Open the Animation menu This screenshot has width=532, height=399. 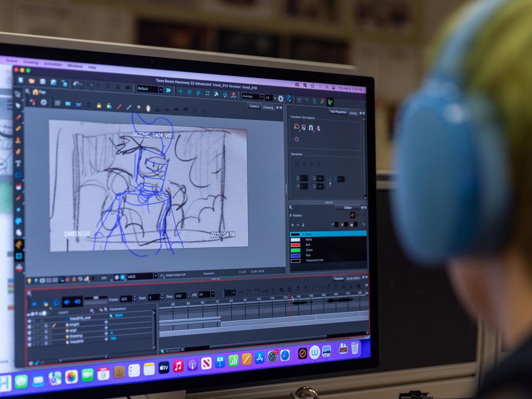52,64
